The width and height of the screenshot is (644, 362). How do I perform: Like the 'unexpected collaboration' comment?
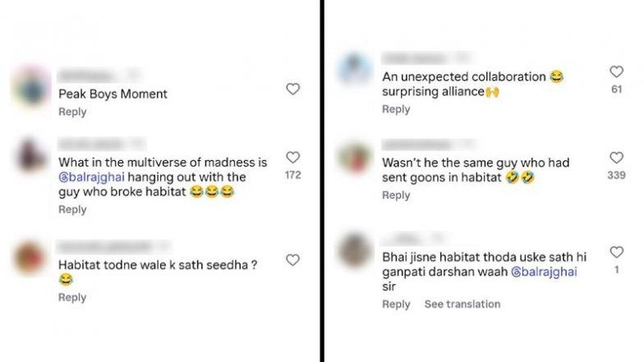(616, 72)
